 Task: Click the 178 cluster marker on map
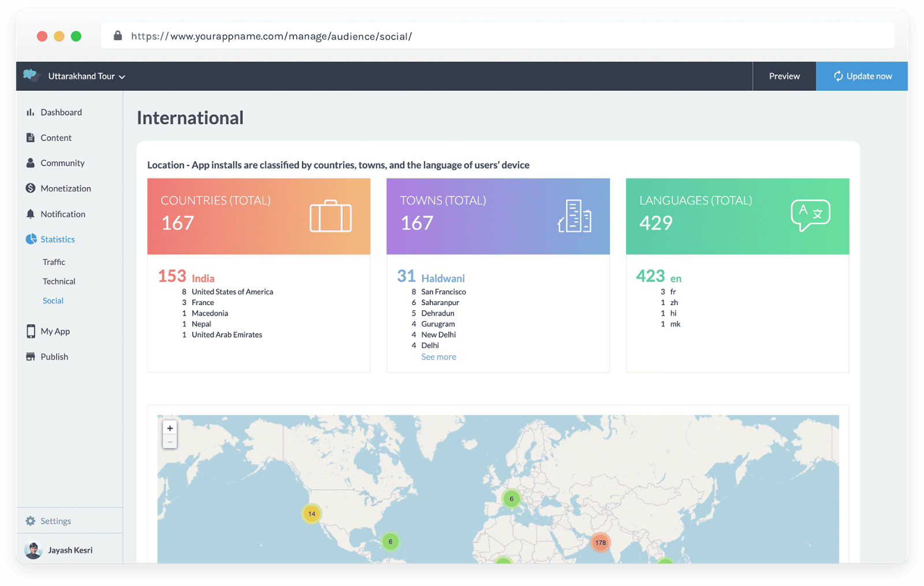[x=601, y=543]
